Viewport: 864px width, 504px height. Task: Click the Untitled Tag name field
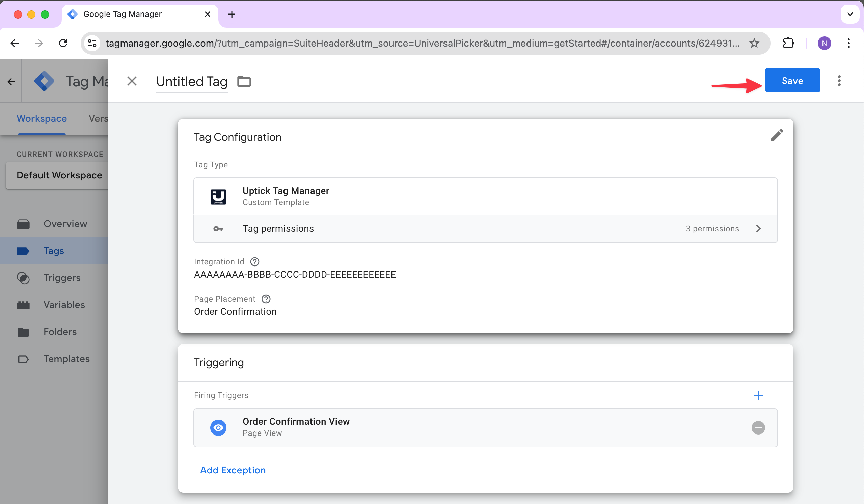pyautogui.click(x=192, y=82)
